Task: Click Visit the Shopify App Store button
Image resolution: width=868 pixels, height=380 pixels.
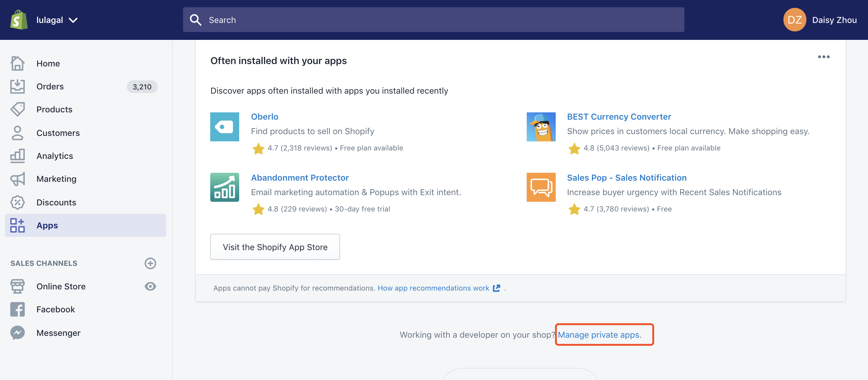Action: pyautogui.click(x=275, y=247)
